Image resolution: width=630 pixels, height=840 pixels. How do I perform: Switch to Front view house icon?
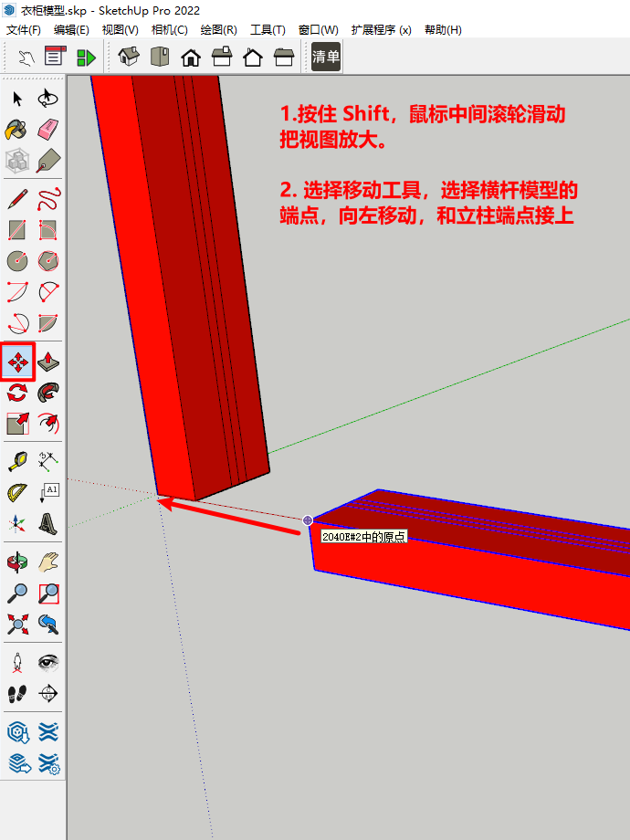pos(191,58)
